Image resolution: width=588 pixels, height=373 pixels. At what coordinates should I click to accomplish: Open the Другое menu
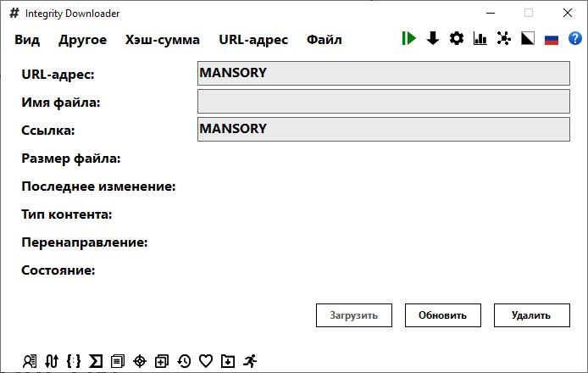pos(82,39)
